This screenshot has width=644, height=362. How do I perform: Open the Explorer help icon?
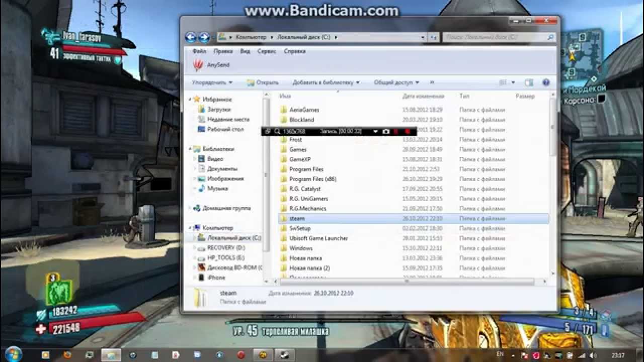[x=546, y=82]
